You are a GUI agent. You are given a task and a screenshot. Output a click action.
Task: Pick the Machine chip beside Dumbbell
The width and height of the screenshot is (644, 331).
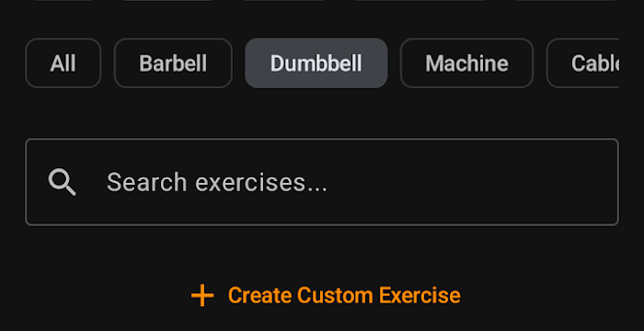[466, 63]
